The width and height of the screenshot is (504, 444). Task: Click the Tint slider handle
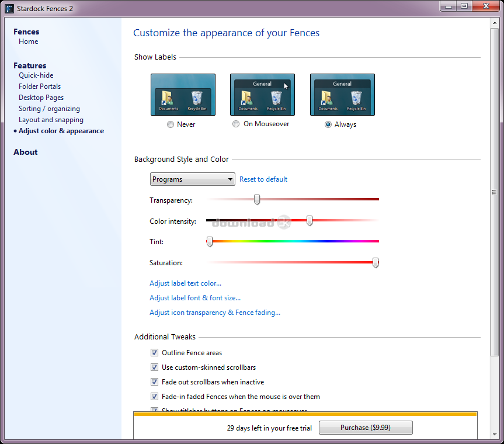(x=210, y=241)
